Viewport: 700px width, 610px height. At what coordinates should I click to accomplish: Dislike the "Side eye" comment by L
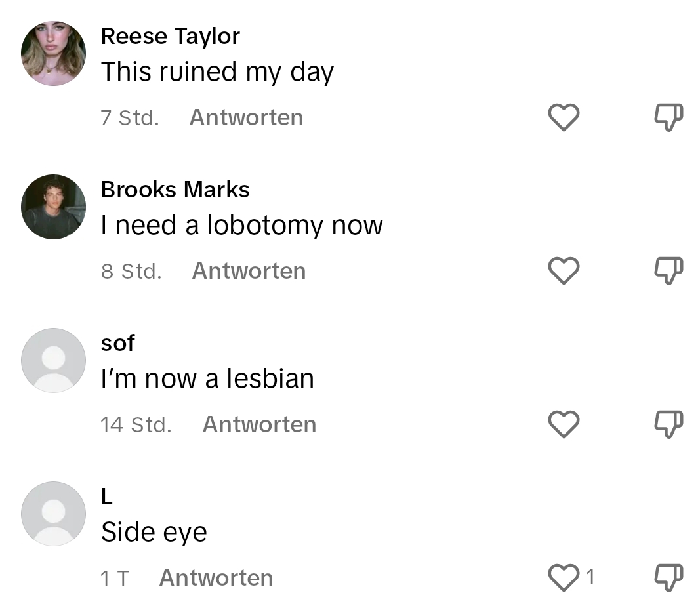click(669, 578)
